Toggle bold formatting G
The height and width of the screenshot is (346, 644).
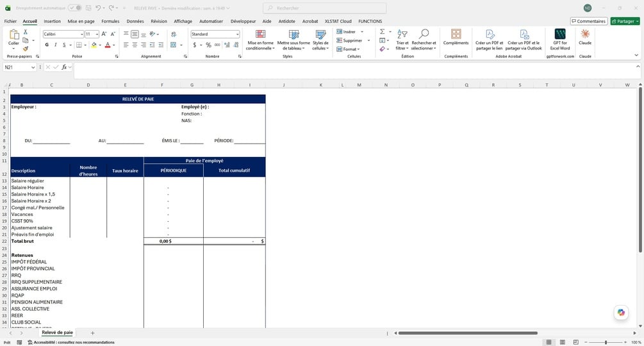47,45
